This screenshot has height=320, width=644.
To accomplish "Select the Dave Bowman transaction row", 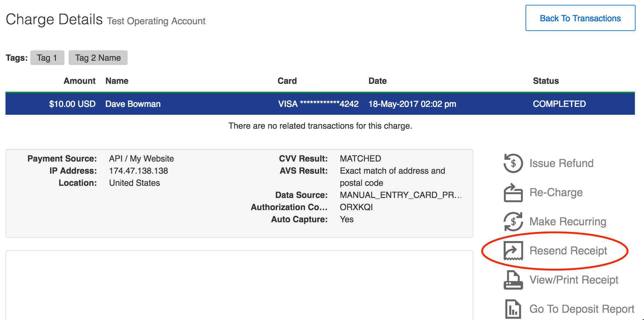I will [x=320, y=104].
